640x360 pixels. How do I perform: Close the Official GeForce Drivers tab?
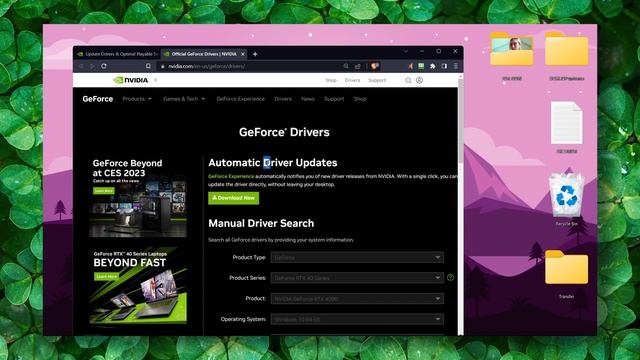click(x=243, y=54)
